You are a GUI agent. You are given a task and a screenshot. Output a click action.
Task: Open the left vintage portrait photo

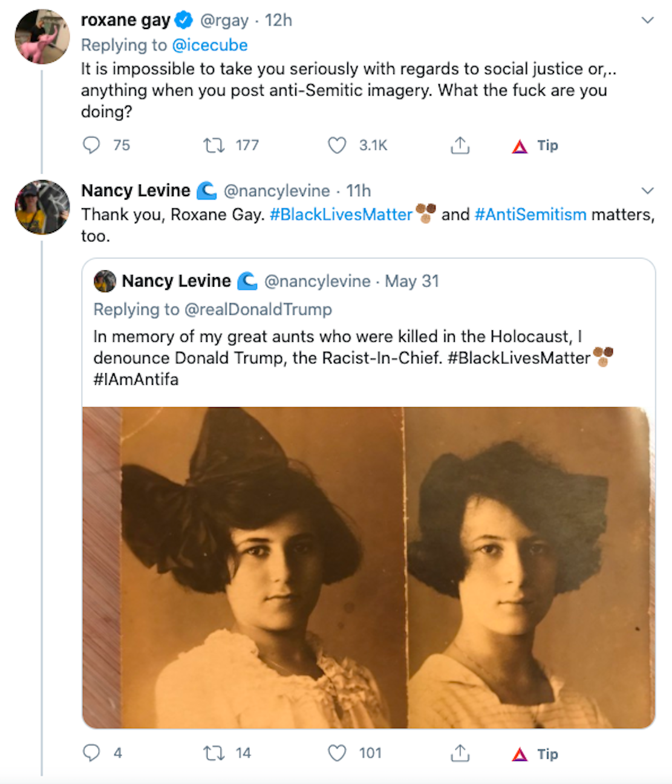(244, 567)
